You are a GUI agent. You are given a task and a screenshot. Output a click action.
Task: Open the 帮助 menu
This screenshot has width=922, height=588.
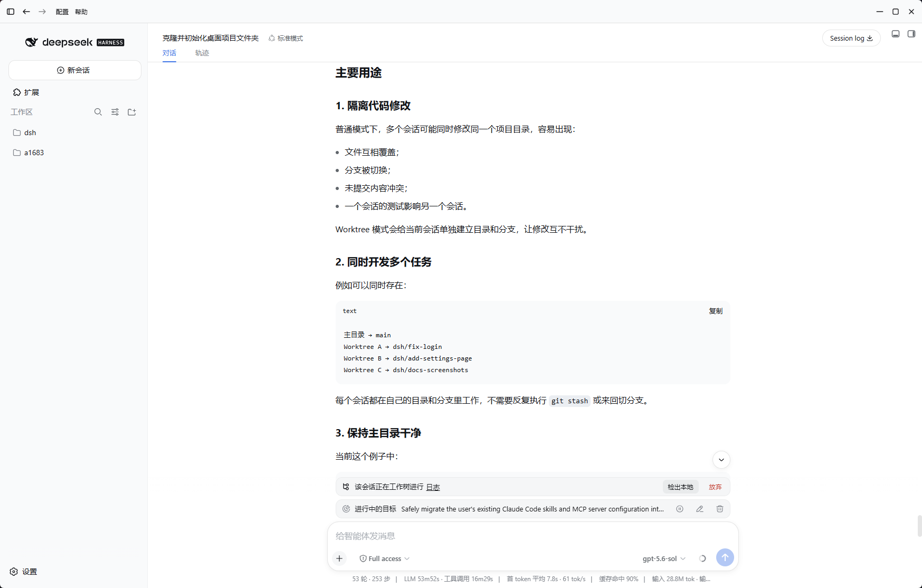coord(81,12)
